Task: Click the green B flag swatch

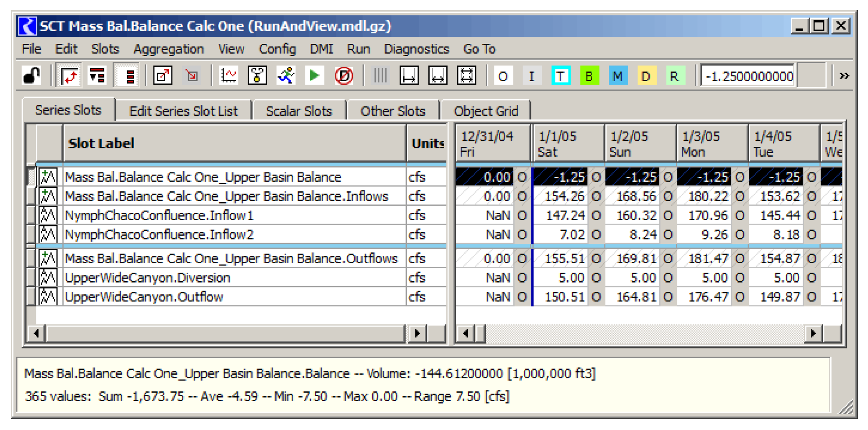Action: coord(589,76)
